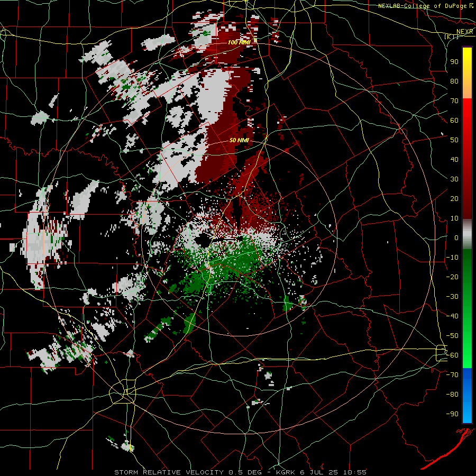Click the -30 scale value
Viewport: 476px width, 476px height.
pos(452,297)
